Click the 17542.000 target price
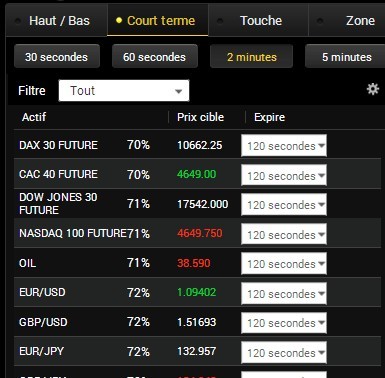This screenshot has width=385, height=378. [203, 204]
